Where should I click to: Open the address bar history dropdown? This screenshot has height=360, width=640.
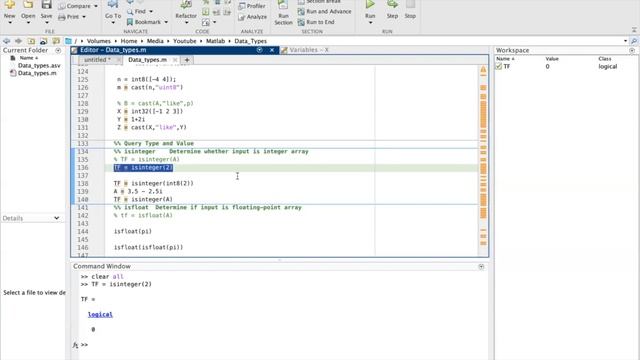click(x=625, y=41)
